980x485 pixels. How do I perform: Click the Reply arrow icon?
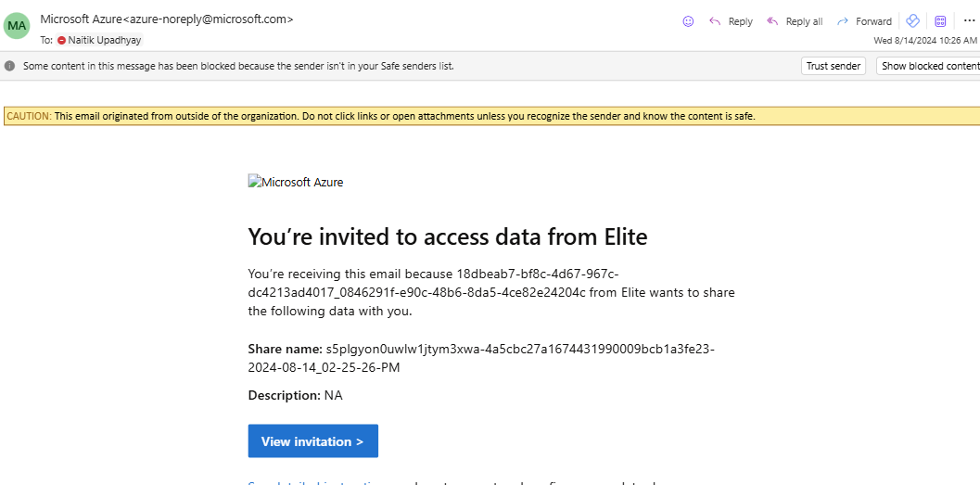[x=715, y=21]
